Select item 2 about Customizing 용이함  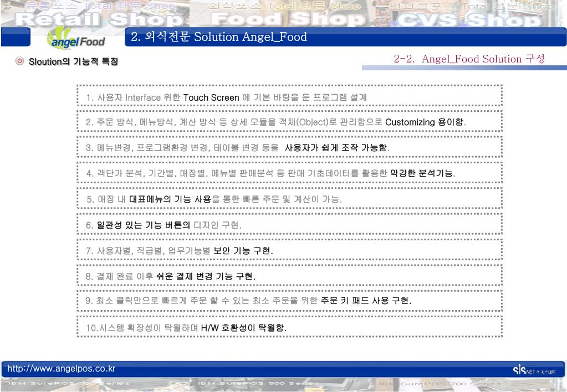coord(290,122)
